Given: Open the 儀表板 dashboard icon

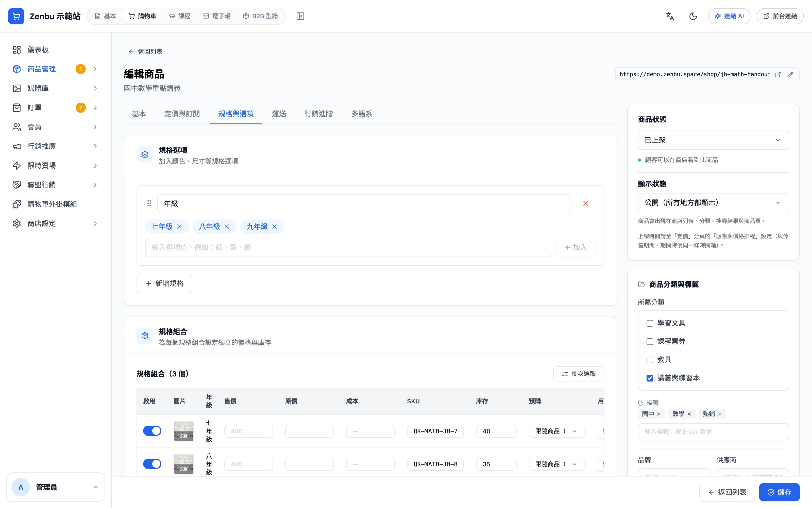Looking at the screenshot, I should click(17, 50).
